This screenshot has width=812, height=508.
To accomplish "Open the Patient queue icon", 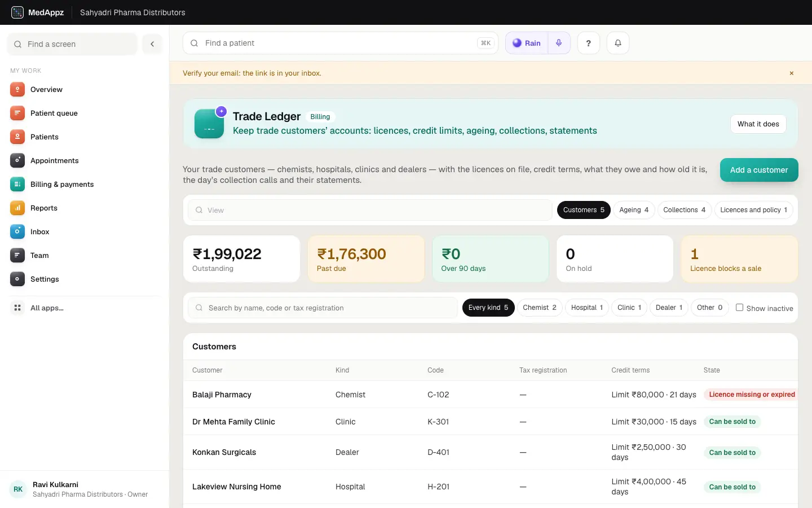I will point(17,113).
